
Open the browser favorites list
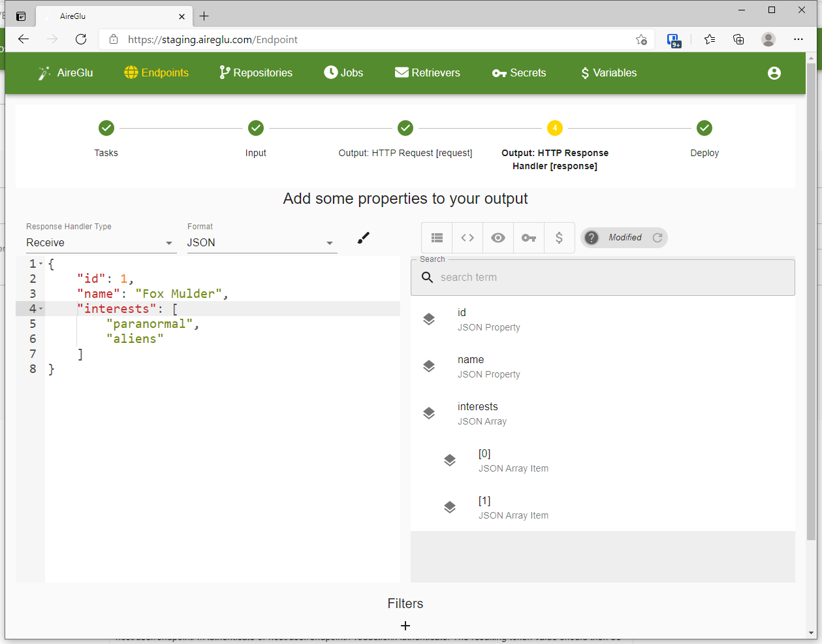click(x=710, y=39)
